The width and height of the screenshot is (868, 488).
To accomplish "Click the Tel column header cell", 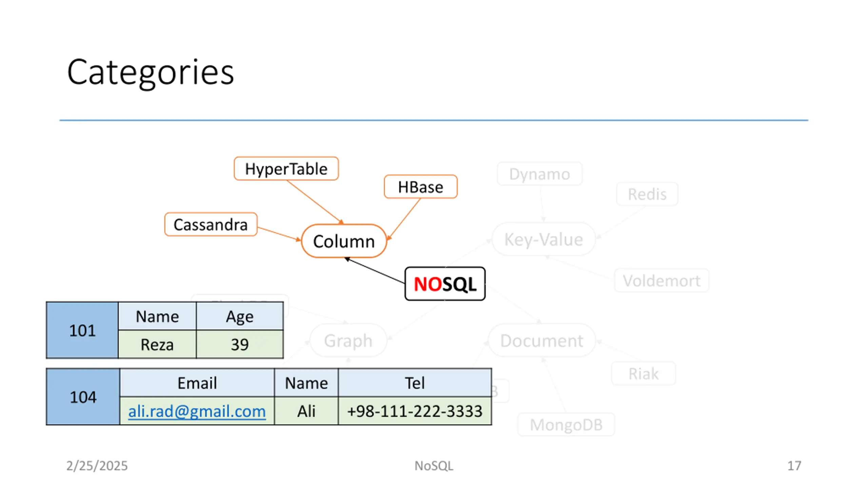I will pos(415,383).
